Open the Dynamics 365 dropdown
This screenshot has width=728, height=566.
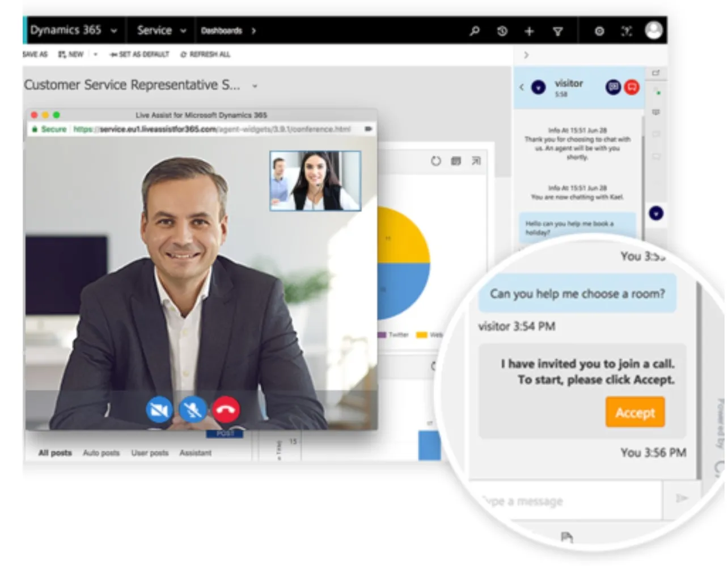click(114, 31)
